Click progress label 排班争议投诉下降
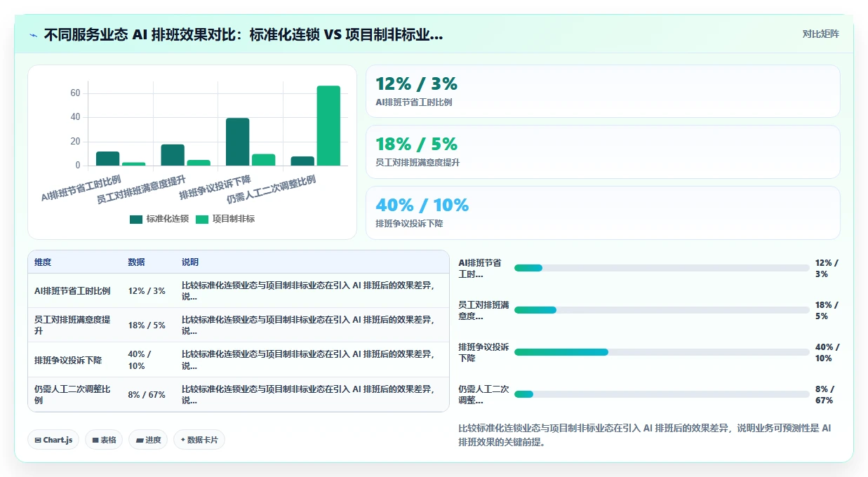 click(x=483, y=352)
